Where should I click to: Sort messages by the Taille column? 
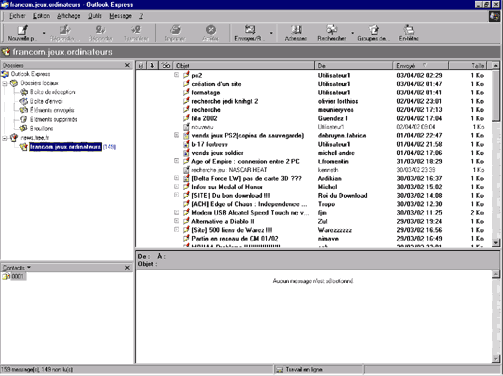click(x=468, y=65)
